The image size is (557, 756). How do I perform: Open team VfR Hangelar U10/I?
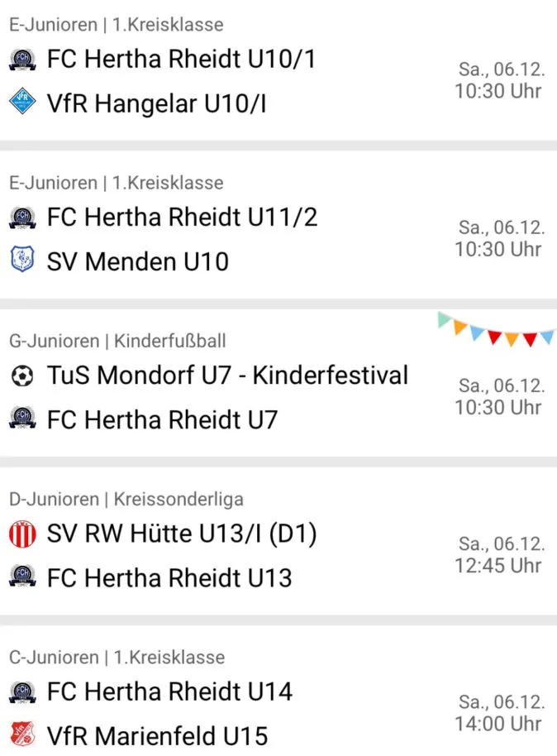pyautogui.click(x=156, y=103)
